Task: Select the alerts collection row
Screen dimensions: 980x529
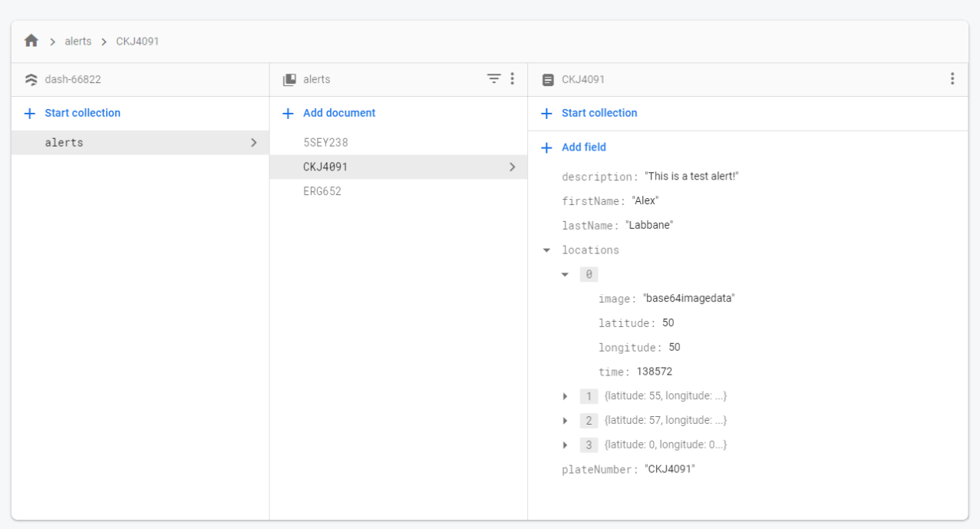Action: (x=140, y=143)
